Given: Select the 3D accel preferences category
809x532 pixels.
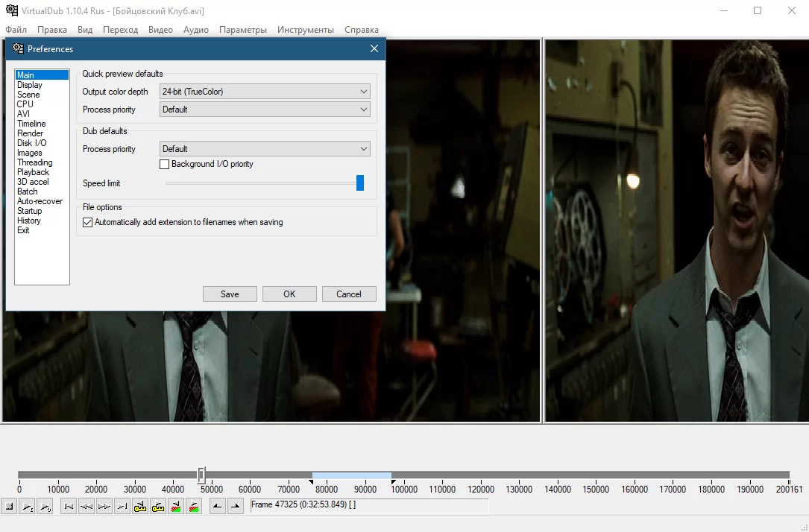Looking at the screenshot, I should point(42,182).
